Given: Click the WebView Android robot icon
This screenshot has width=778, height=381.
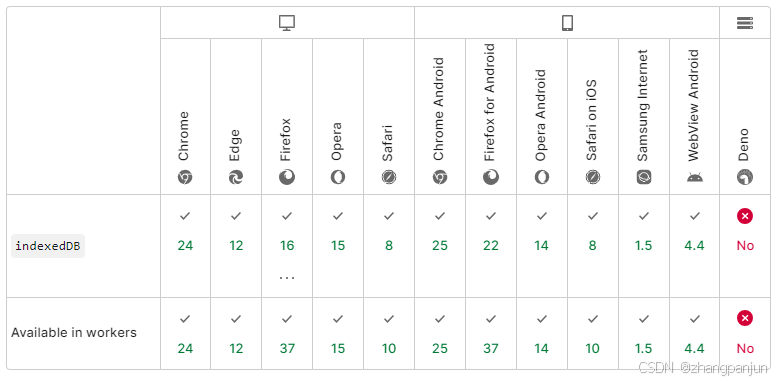Looking at the screenshot, I should [695, 177].
